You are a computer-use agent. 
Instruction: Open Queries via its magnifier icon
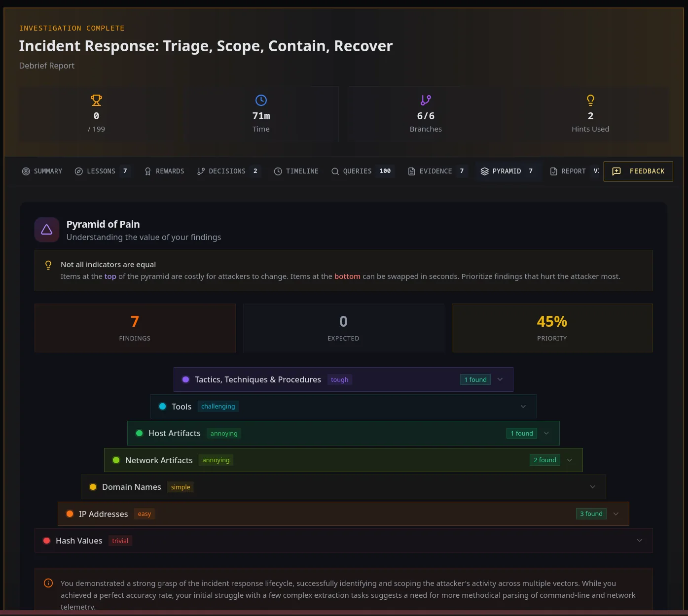coord(335,171)
